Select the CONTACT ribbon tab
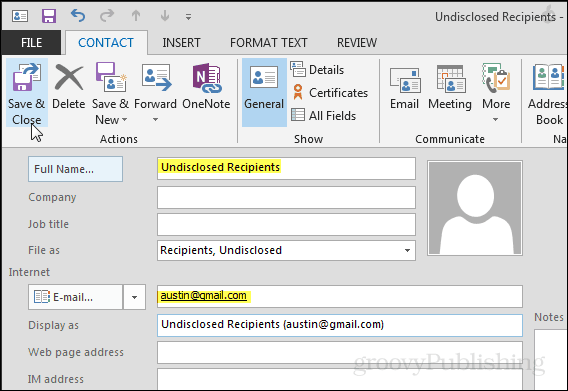The image size is (568, 391). (106, 43)
